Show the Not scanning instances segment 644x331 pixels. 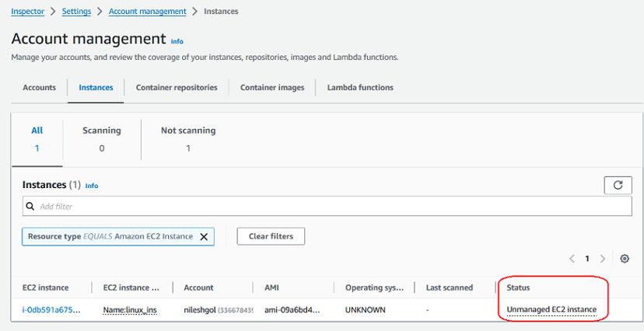click(x=187, y=139)
